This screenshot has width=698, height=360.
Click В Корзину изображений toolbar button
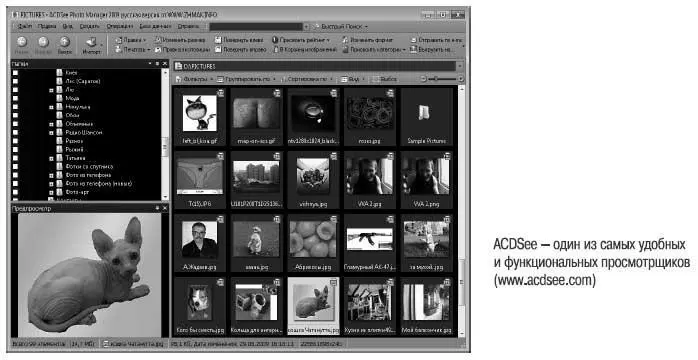pos(305,49)
